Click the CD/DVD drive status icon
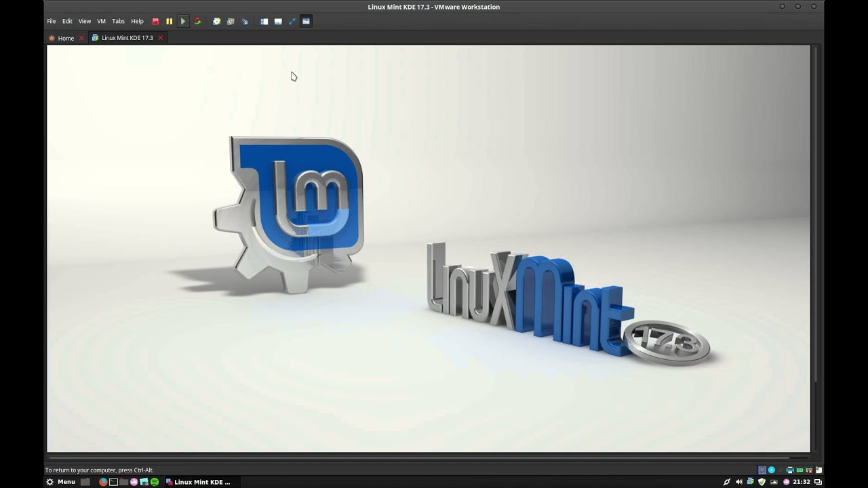 point(772,470)
